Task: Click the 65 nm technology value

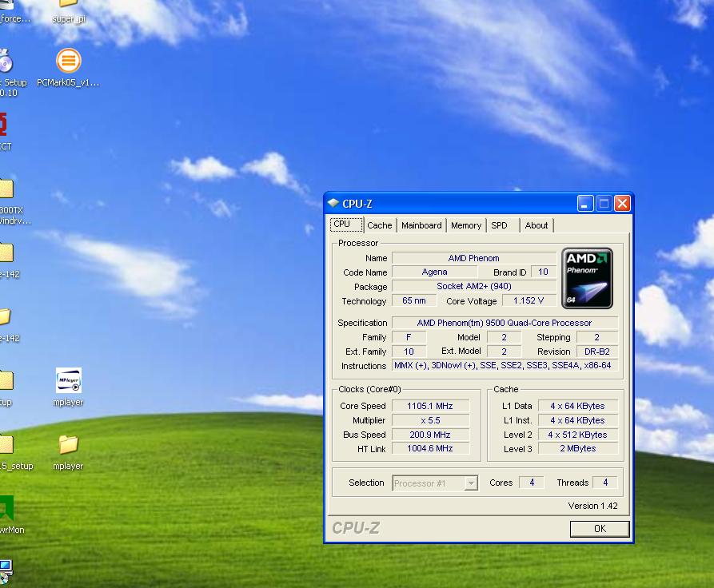Action: click(414, 301)
